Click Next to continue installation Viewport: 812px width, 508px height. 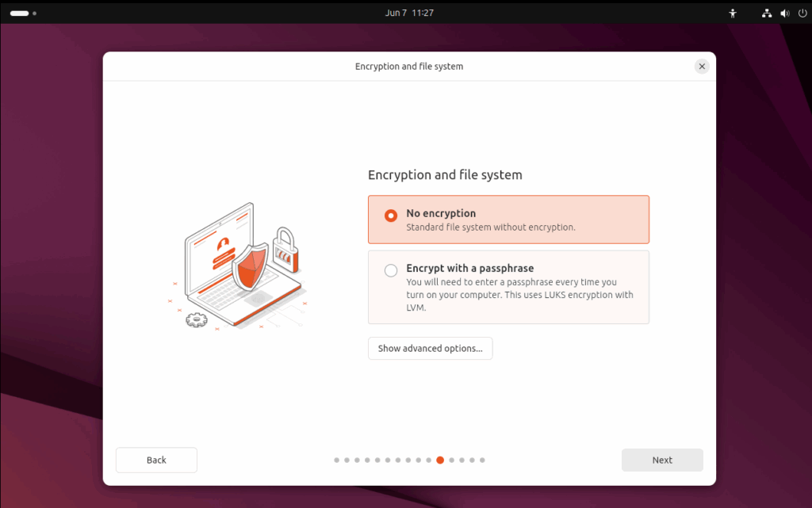(662, 460)
